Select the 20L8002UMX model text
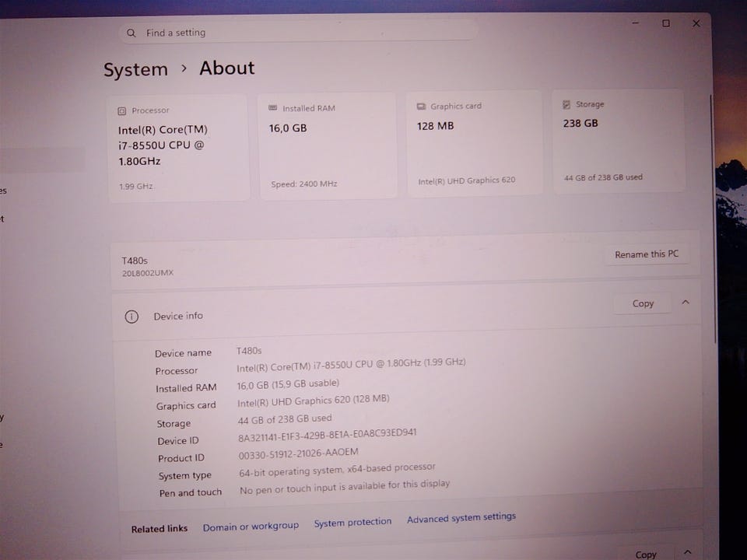747x560 pixels. point(148,273)
